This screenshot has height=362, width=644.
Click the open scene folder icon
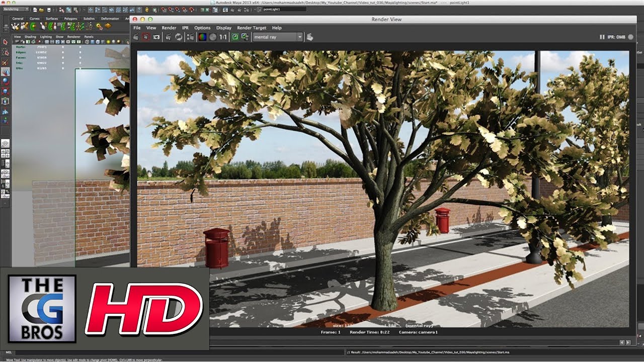[x=41, y=10]
